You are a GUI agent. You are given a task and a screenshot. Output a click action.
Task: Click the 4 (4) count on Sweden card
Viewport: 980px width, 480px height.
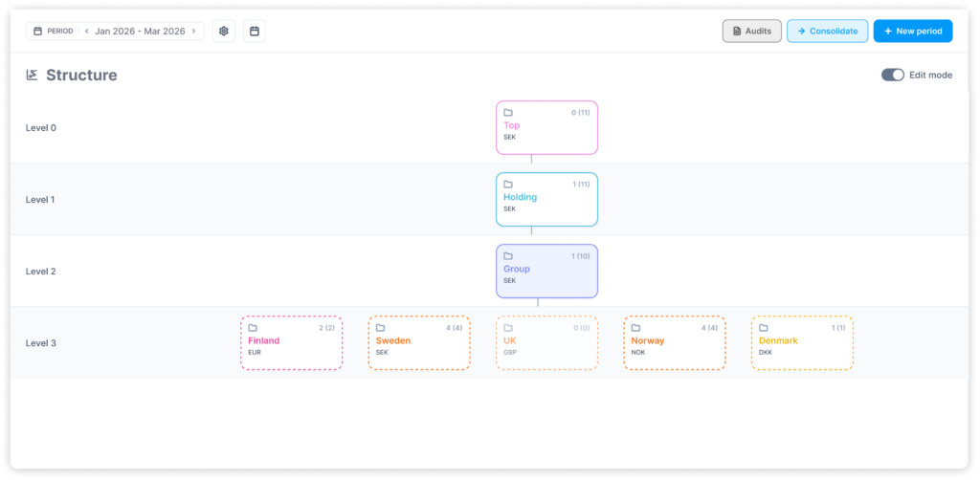pos(454,328)
